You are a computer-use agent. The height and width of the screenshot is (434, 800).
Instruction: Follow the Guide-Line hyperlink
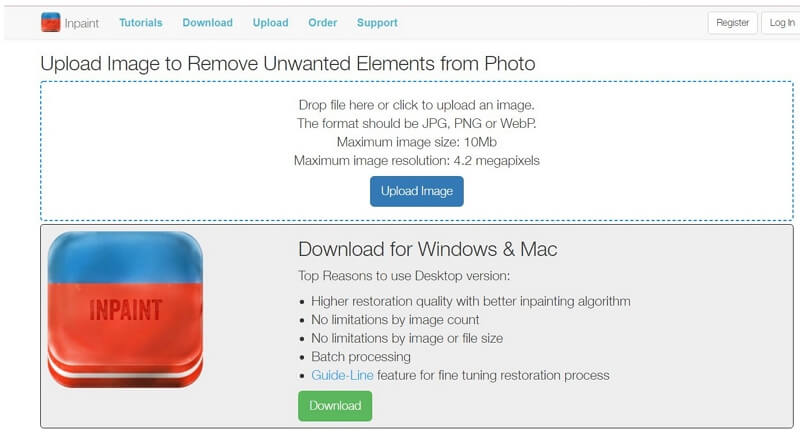click(342, 375)
